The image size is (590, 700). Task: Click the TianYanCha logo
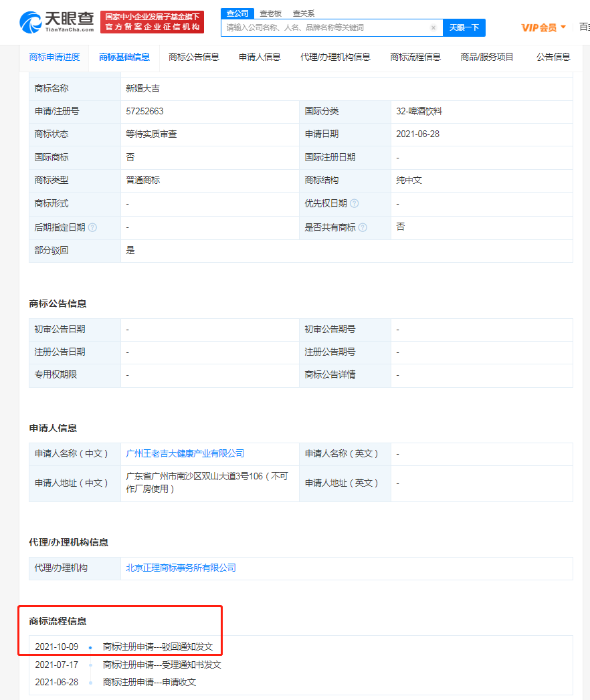point(57,22)
